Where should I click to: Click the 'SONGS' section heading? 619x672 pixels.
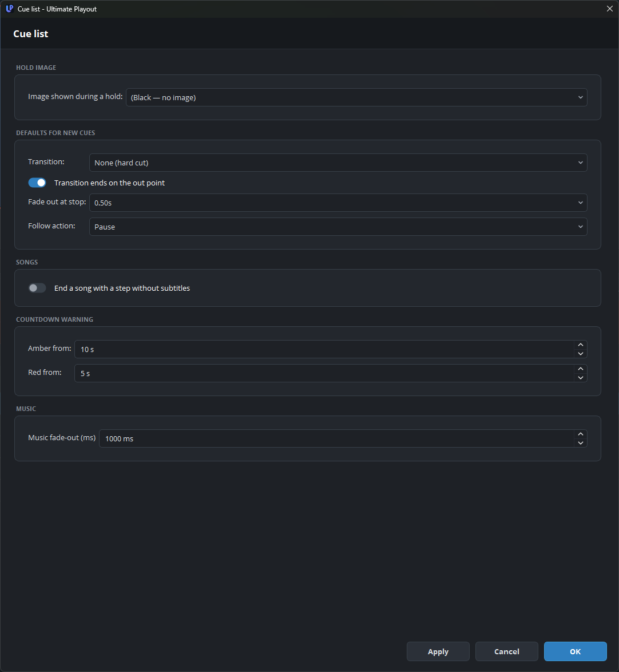(27, 262)
